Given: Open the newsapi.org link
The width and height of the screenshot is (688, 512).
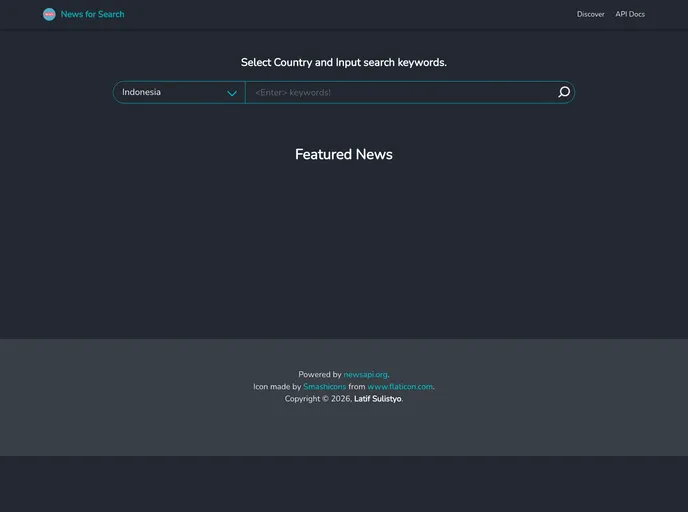Looking at the screenshot, I should pos(365,375).
